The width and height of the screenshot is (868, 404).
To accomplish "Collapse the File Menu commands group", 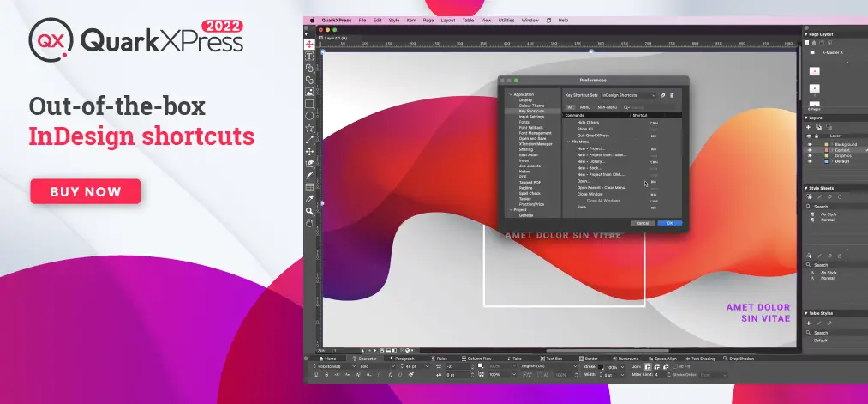I will [x=568, y=142].
